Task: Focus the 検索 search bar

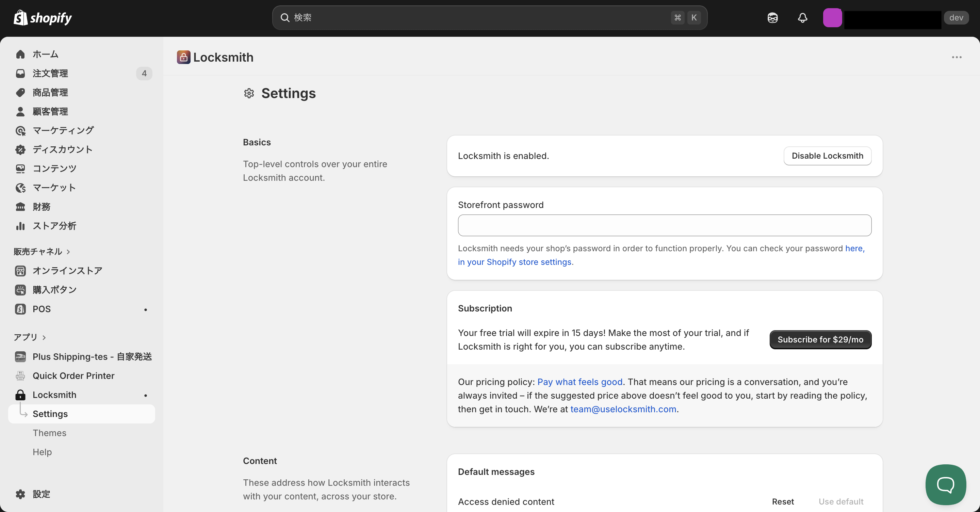Action: 490,17
